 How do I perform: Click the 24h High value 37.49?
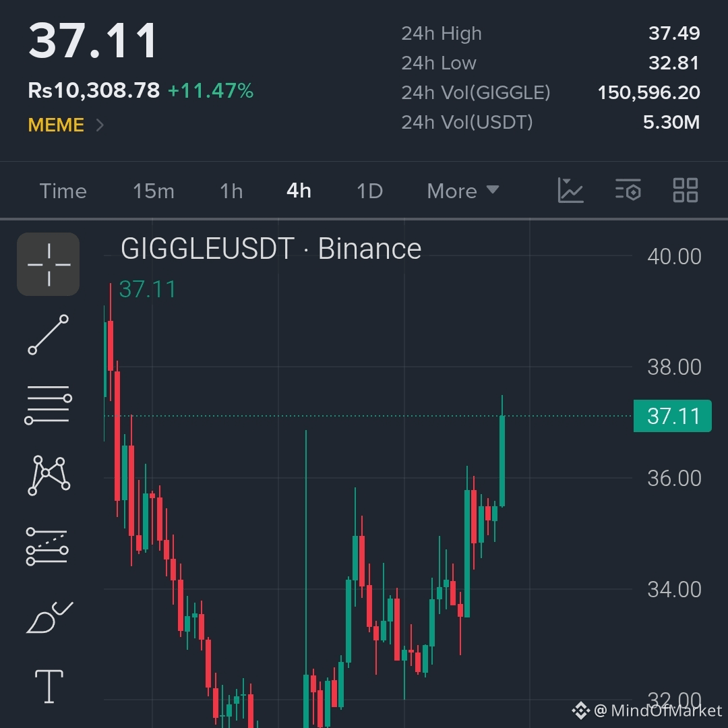point(674,33)
